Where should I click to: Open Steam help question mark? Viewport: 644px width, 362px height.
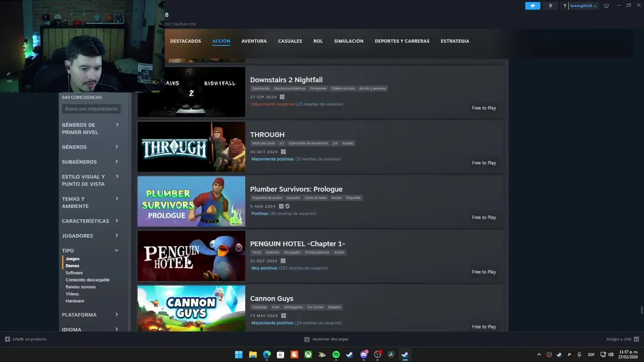(x=565, y=6)
